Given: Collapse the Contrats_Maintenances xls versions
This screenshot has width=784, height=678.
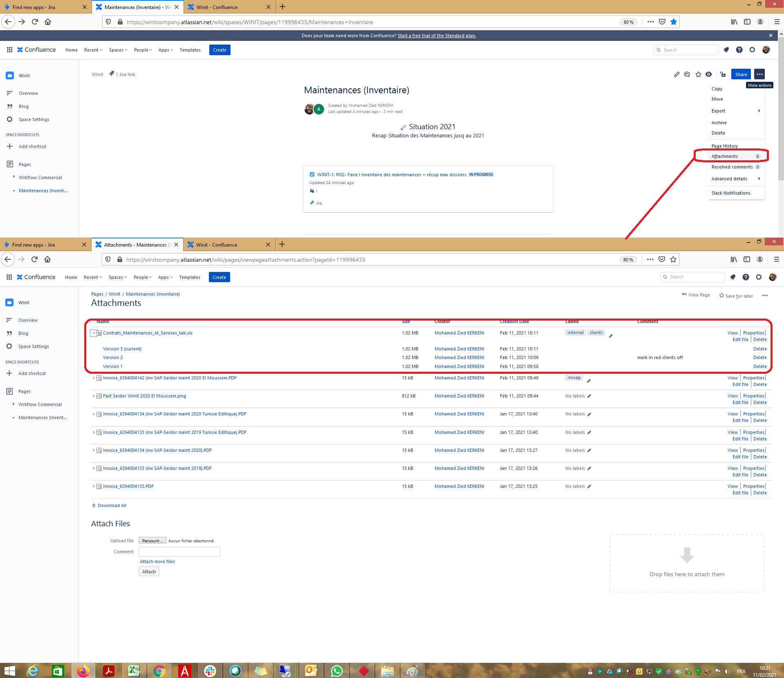Looking at the screenshot, I should [x=94, y=333].
